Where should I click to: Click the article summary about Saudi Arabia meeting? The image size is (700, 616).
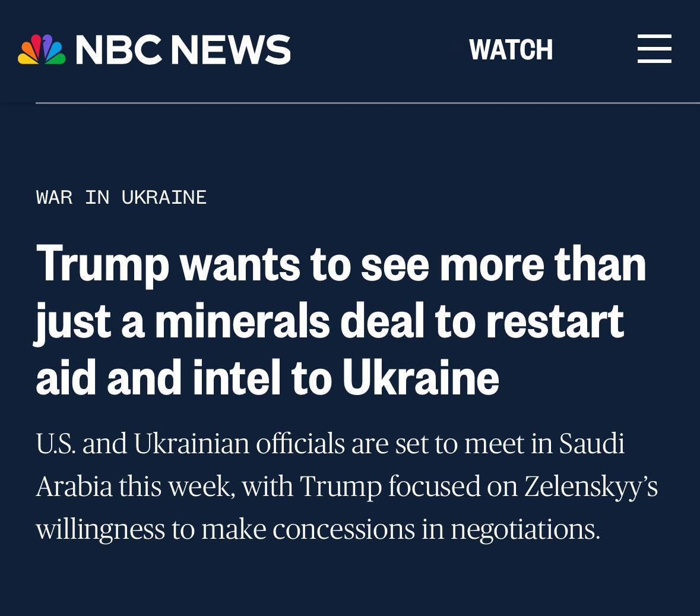pyautogui.click(x=347, y=486)
